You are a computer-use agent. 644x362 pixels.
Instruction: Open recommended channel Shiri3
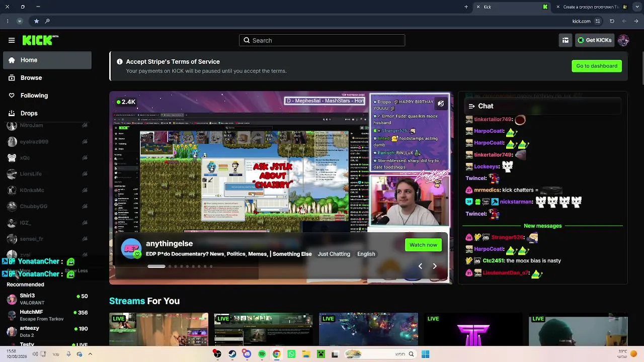tap(47, 299)
